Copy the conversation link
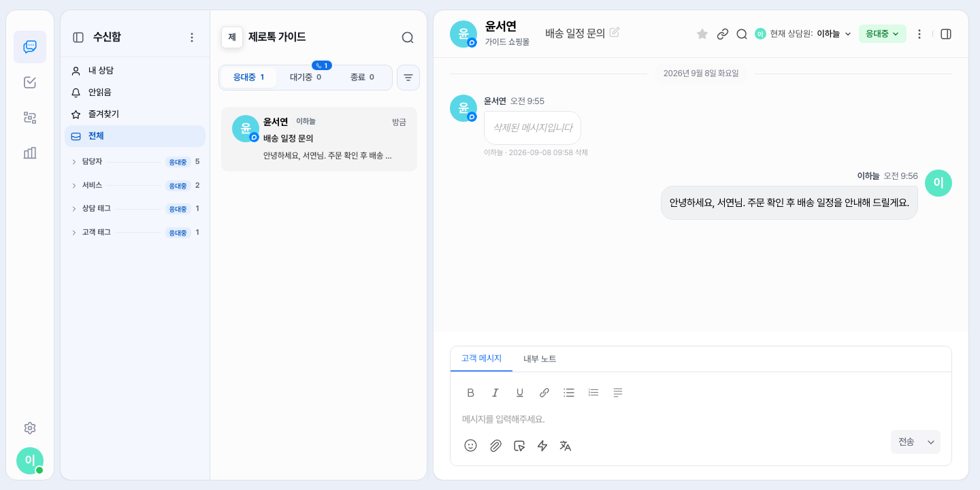 723,34
